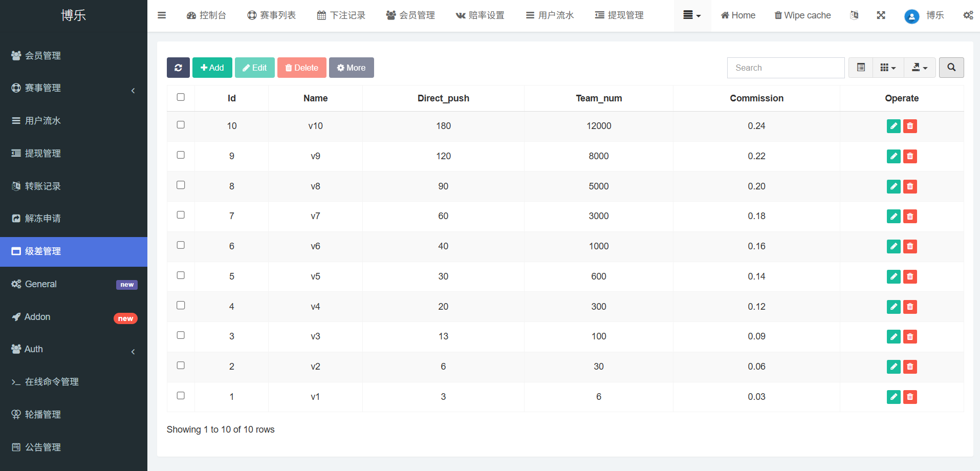Open 转账记录 in the sidebar
This screenshot has height=471, width=980.
tap(43, 186)
